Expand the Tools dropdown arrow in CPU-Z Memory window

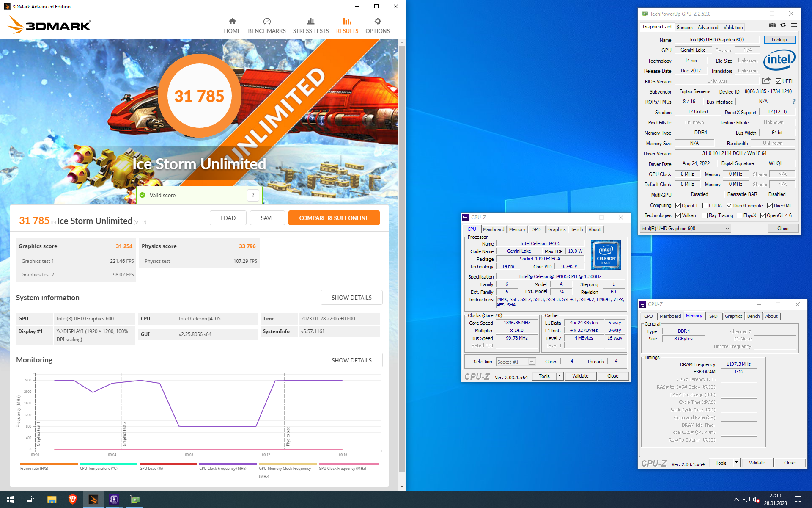736,463
